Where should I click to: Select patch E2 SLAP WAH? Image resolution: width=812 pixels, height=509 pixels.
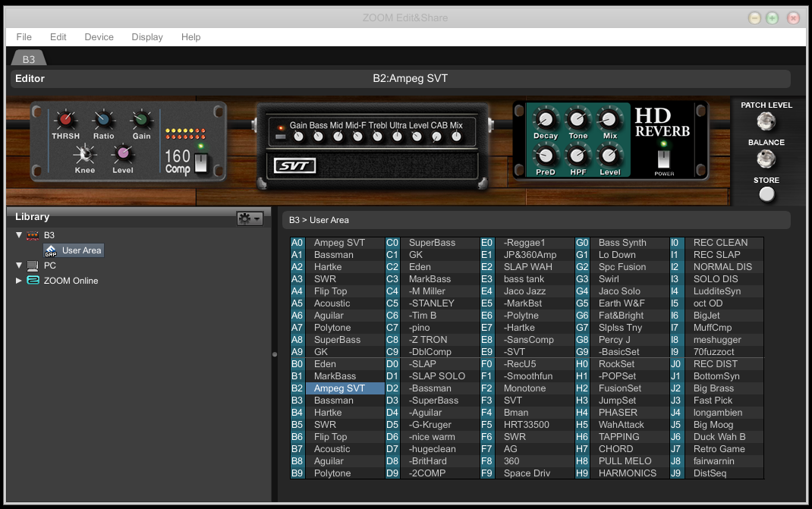(x=527, y=267)
